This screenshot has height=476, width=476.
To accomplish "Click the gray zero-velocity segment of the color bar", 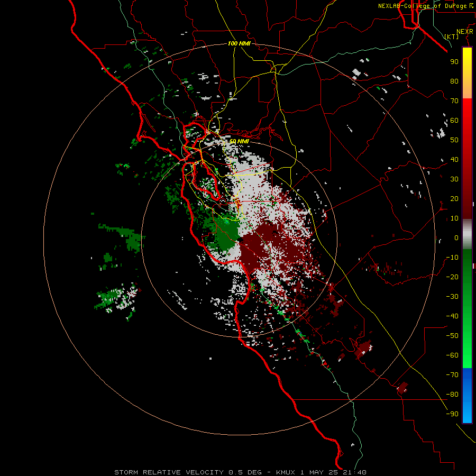I will coord(467,234).
